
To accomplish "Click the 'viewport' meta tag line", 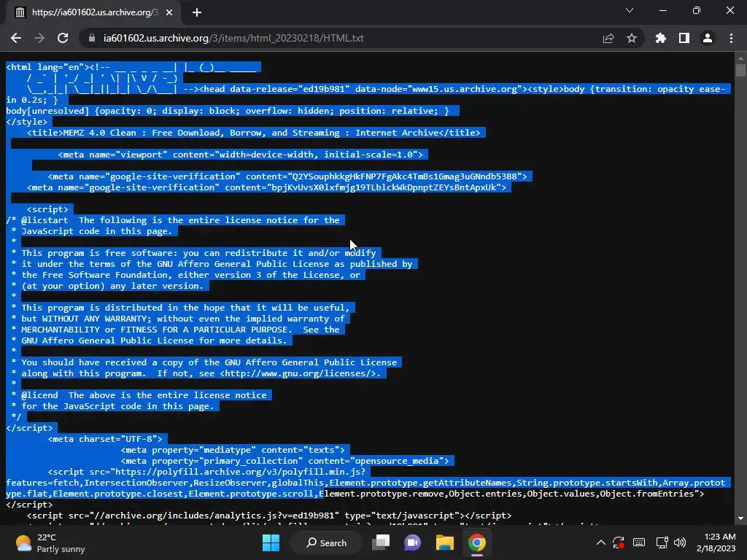I will (241, 155).
